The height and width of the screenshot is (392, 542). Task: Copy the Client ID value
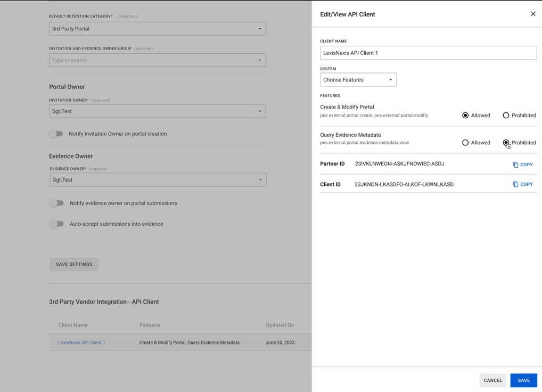[x=522, y=184]
